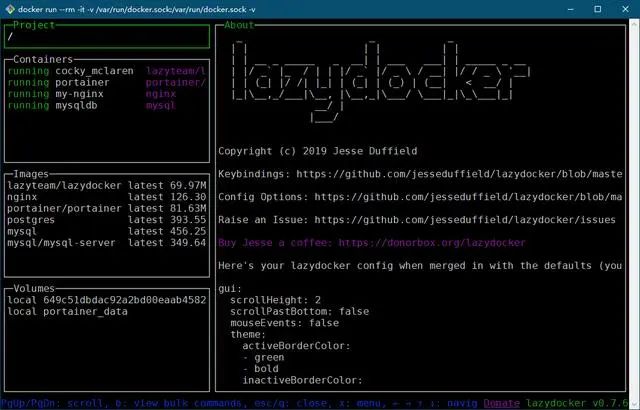Select the cocky_mclaren container row
The width and height of the screenshot is (640, 410).
coord(107,71)
